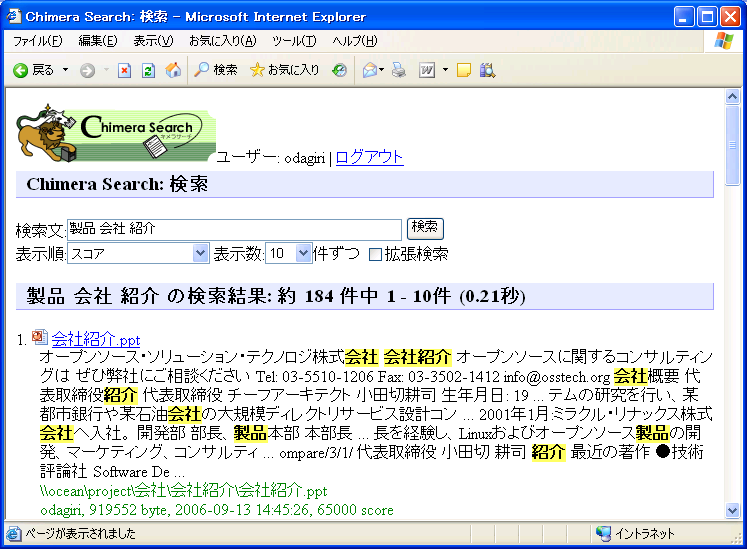Screen dimensions: 747x549
Task: Open the 表示数 10 count dropdown
Action: pos(289,253)
